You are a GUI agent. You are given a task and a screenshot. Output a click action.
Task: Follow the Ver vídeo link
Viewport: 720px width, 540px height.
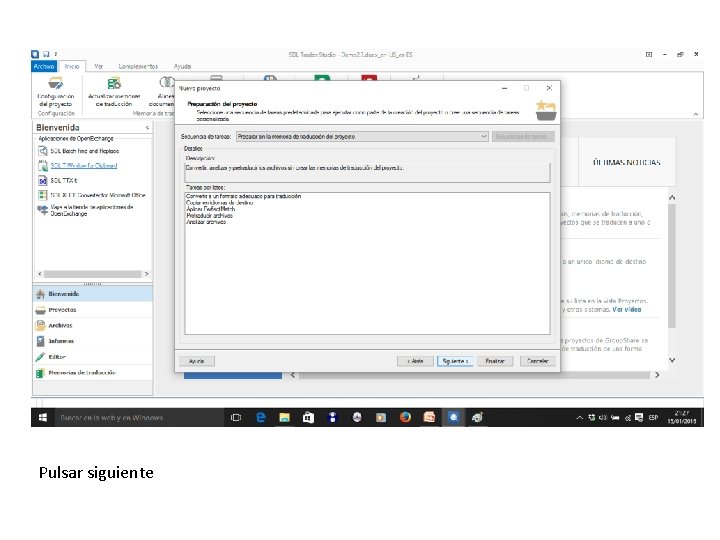[x=627, y=309]
